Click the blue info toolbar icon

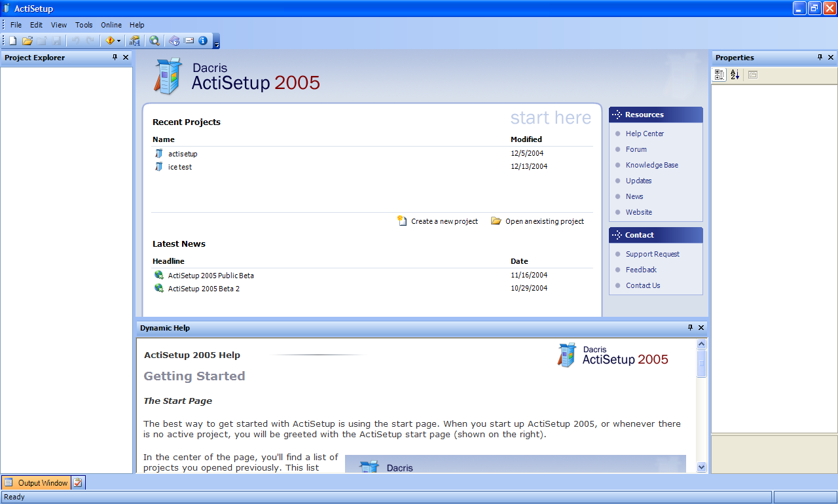coord(203,41)
